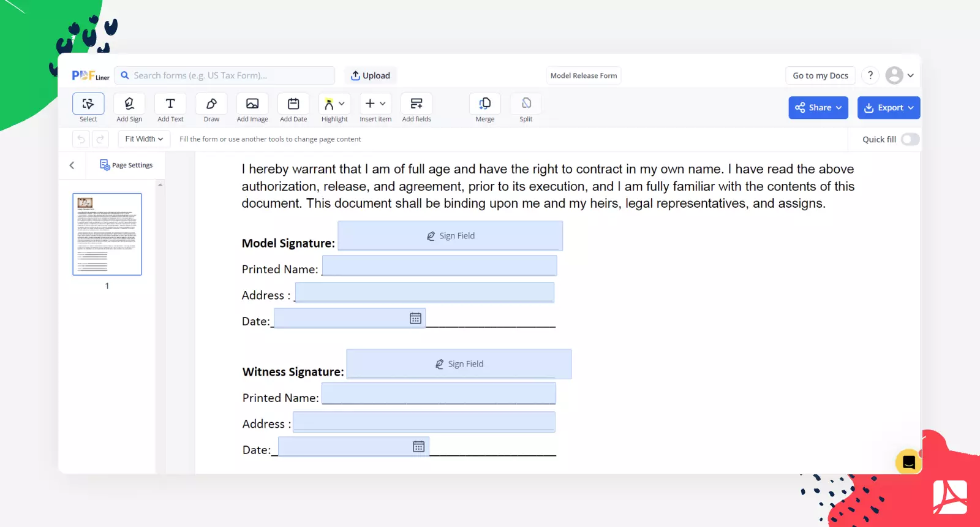Image resolution: width=980 pixels, height=527 pixels.
Task: Undo the last action
Action: [x=81, y=139]
